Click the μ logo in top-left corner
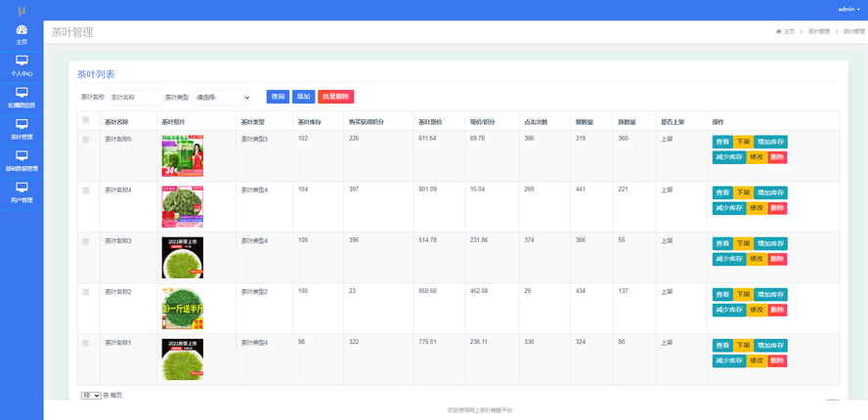Image resolution: width=868 pixels, height=420 pixels. coord(22,10)
